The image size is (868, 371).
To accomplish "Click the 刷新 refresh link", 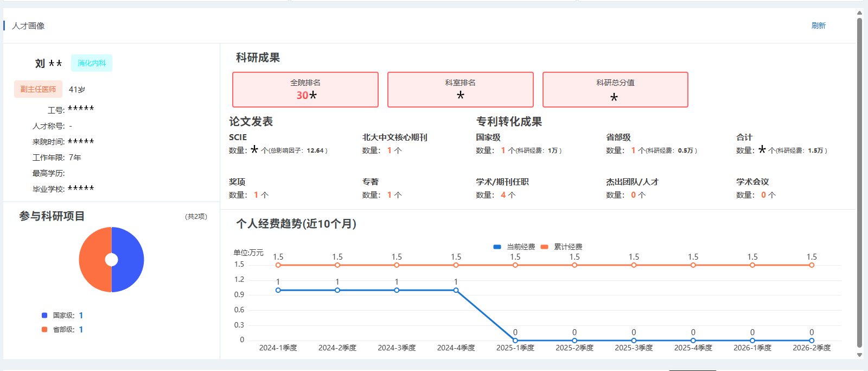I will click(x=818, y=26).
